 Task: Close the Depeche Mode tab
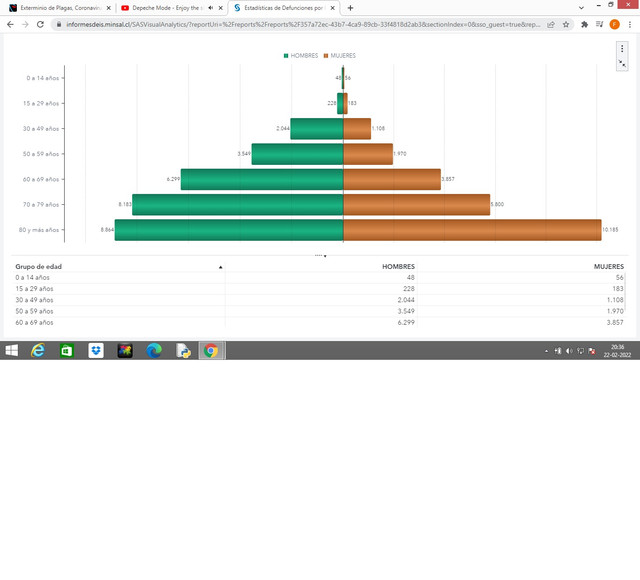click(221, 8)
